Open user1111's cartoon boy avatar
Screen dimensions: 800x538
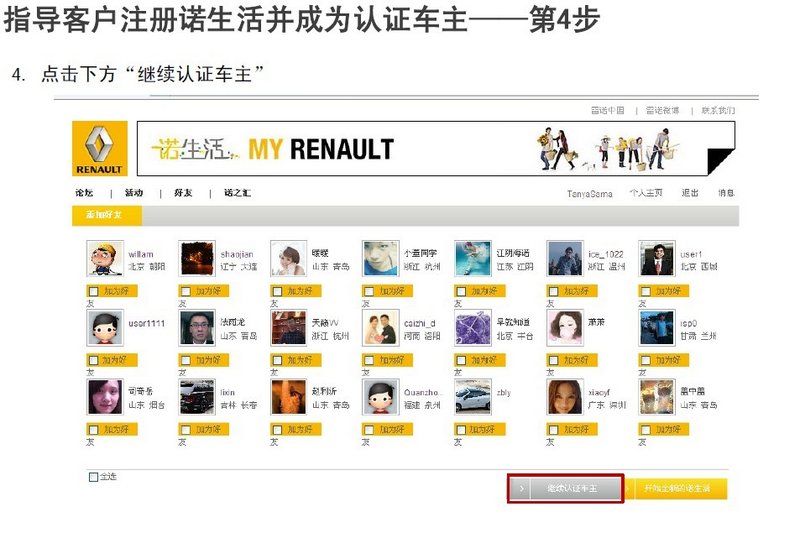105,328
